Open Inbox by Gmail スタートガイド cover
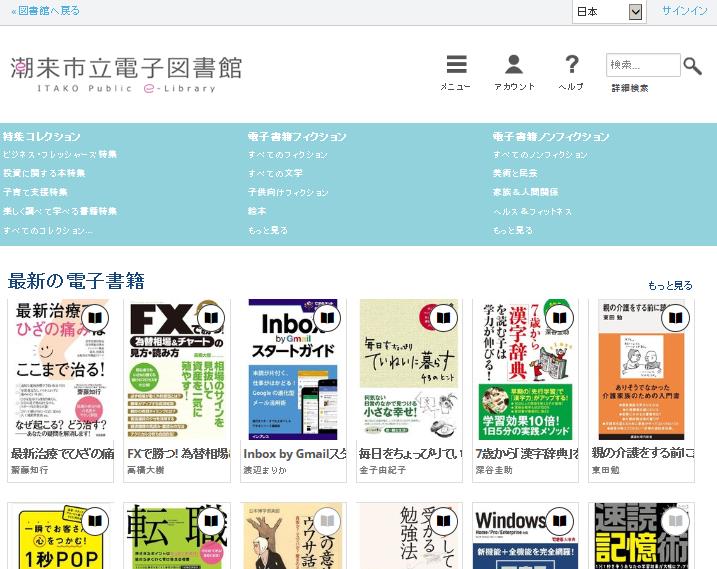 [293, 370]
